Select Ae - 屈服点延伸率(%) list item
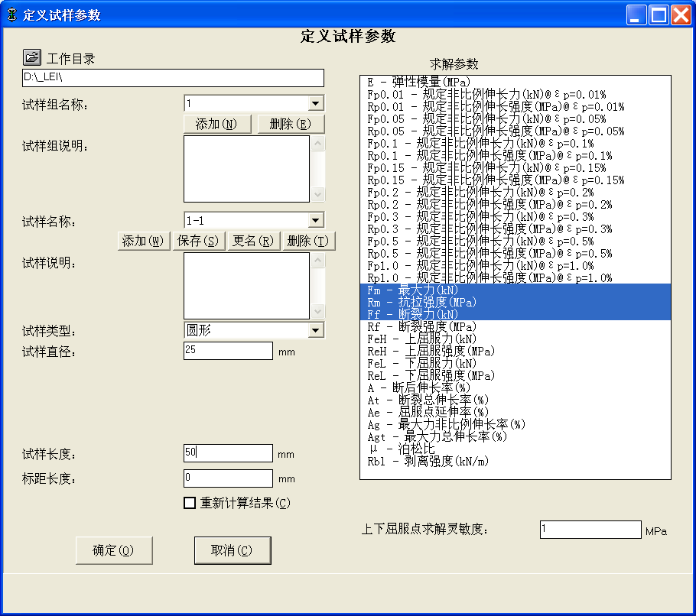Screen dimensions: 696x616 pyautogui.click(x=515, y=413)
